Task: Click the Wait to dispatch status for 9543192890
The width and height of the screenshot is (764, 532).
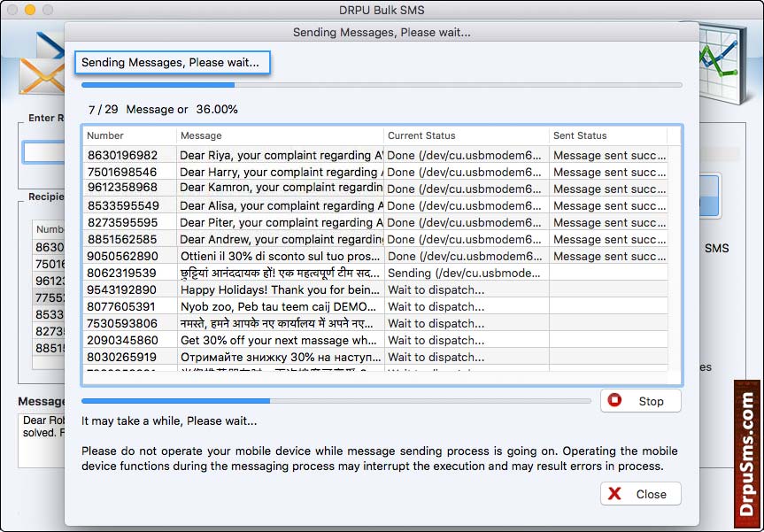Action: coord(467,289)
